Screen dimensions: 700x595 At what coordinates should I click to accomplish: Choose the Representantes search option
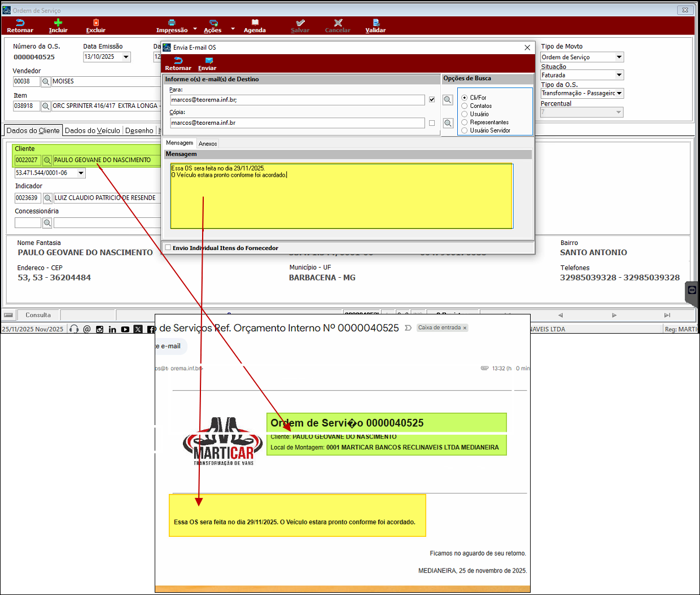point(465,123)
